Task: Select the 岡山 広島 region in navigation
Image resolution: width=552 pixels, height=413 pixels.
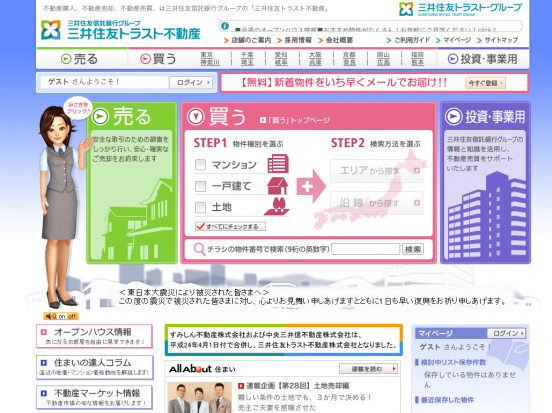Action: tap(383, 59)
